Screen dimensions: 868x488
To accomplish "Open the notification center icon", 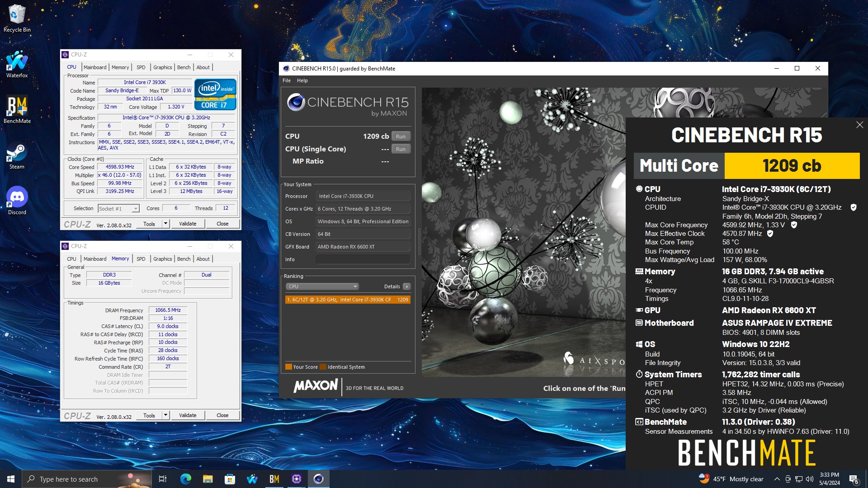I will [x=854, y=479].
